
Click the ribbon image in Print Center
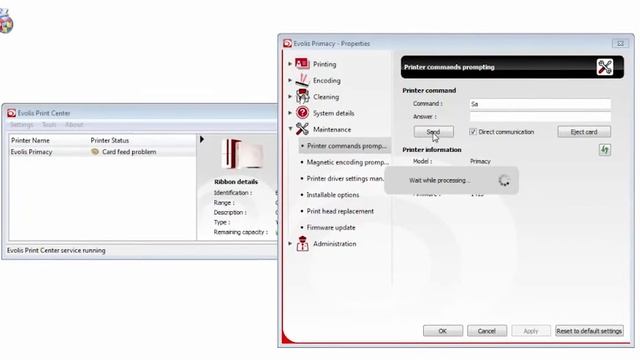242,154
